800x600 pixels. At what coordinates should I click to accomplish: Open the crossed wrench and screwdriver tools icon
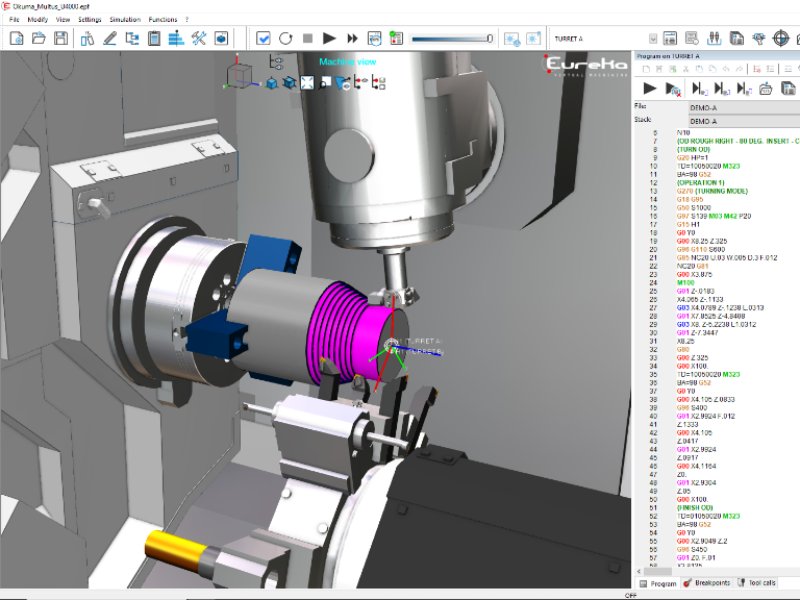[198, 38]
